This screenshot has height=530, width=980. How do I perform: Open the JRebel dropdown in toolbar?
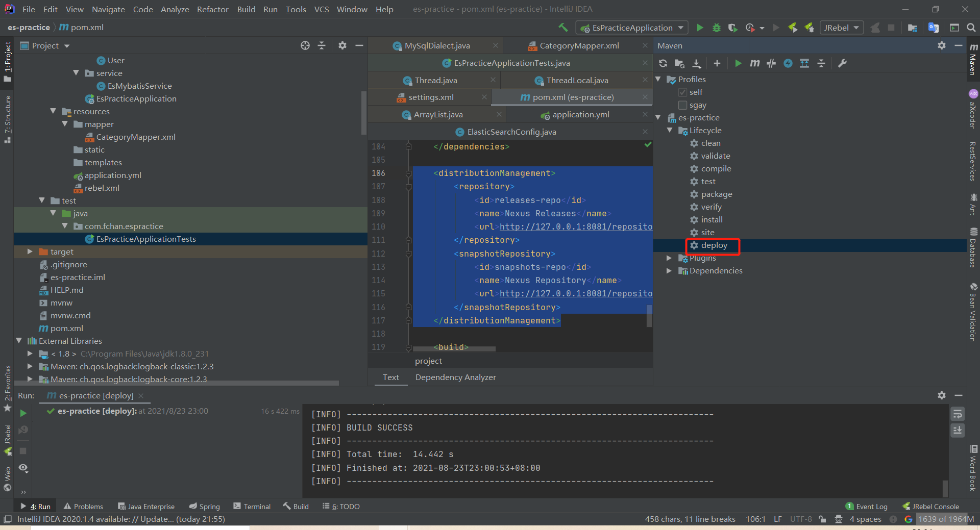pyautogui.click(x=841, y=28)
